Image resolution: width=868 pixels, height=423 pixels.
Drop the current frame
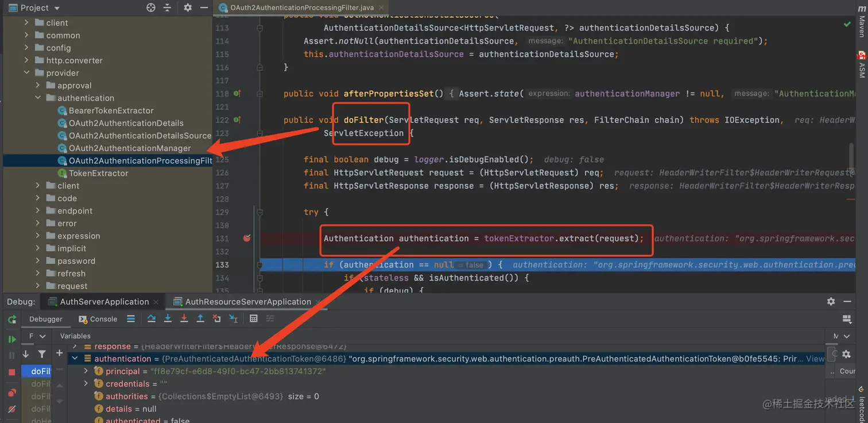click(x=216, y=319)
